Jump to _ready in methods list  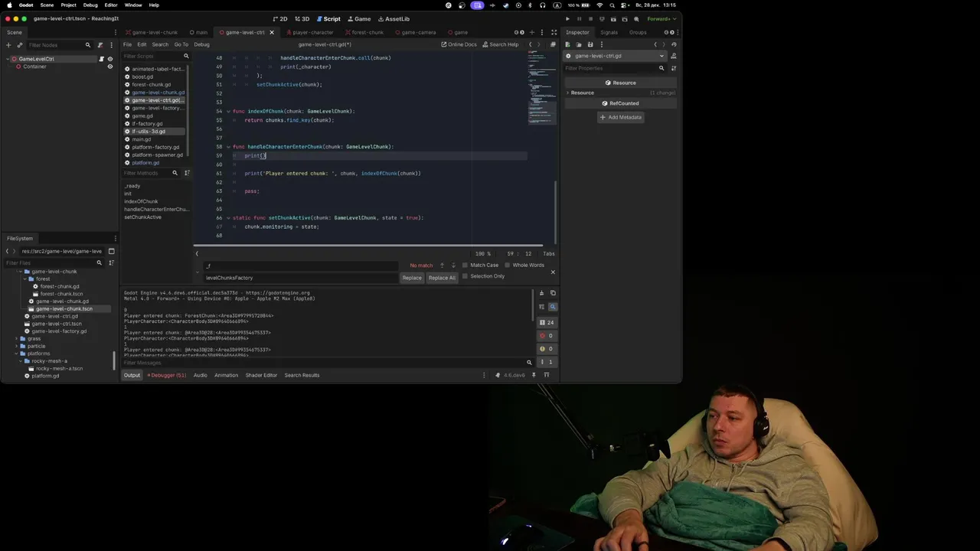pos(132,186)
